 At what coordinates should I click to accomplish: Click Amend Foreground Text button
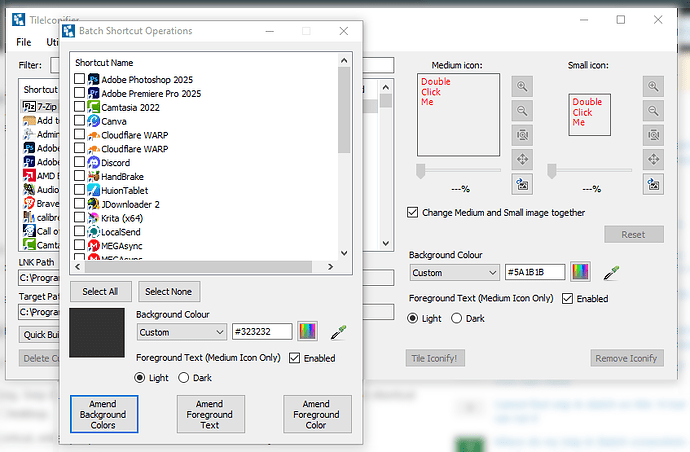tap(211, 414)
